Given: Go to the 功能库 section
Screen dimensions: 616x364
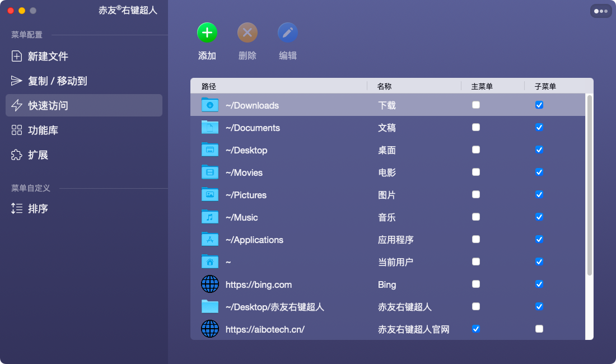Looking at the screenshot, I should 83,130.
